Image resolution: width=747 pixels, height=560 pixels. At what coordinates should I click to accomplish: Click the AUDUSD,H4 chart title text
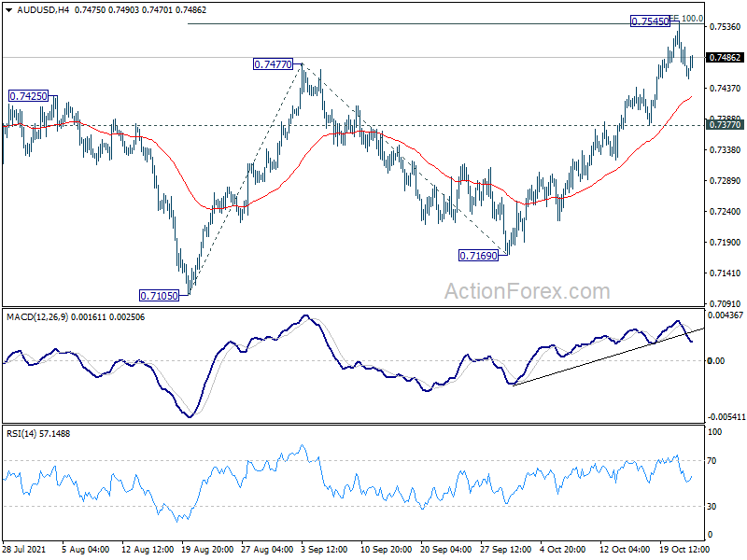pyautogui.click(x=43, y=10)
